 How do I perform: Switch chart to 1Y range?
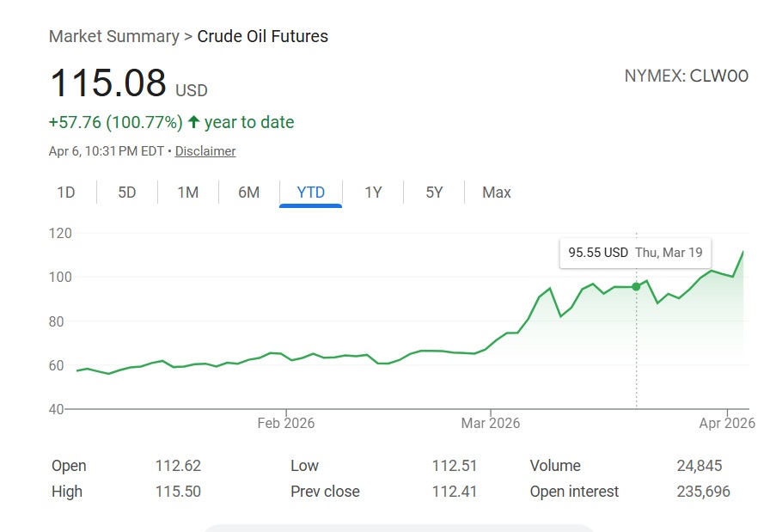click(373, 193)
